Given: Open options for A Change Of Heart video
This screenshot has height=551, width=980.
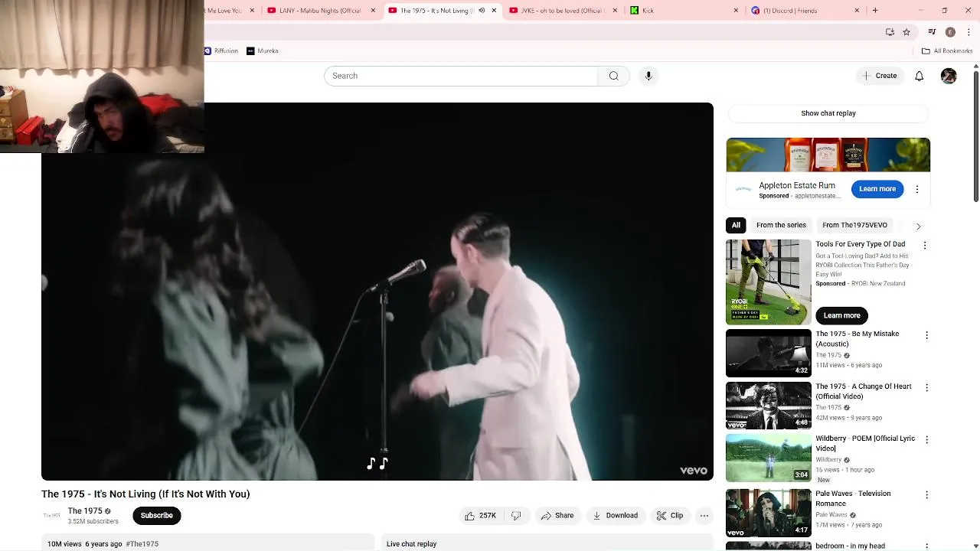Looking at the screenshot, I should coord(926,388).
